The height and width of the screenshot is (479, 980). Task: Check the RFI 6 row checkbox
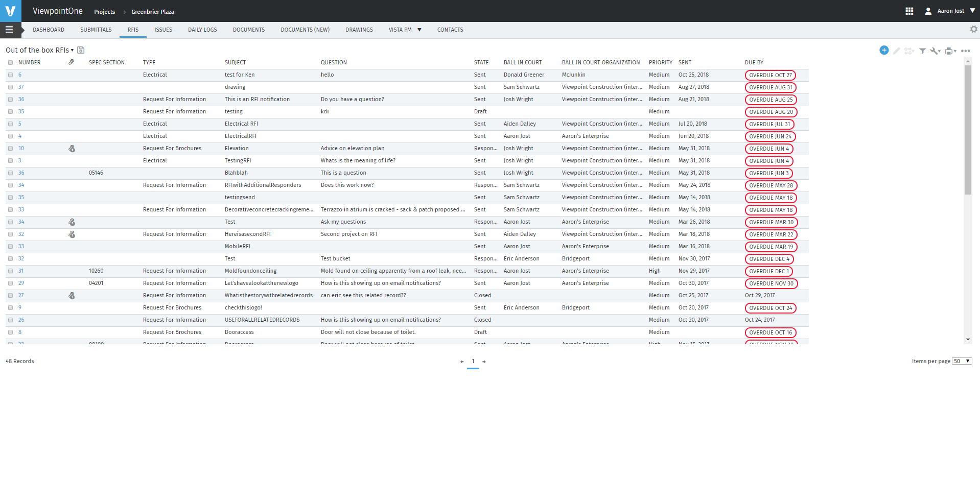pyautogui.click(x=10, y=75)
